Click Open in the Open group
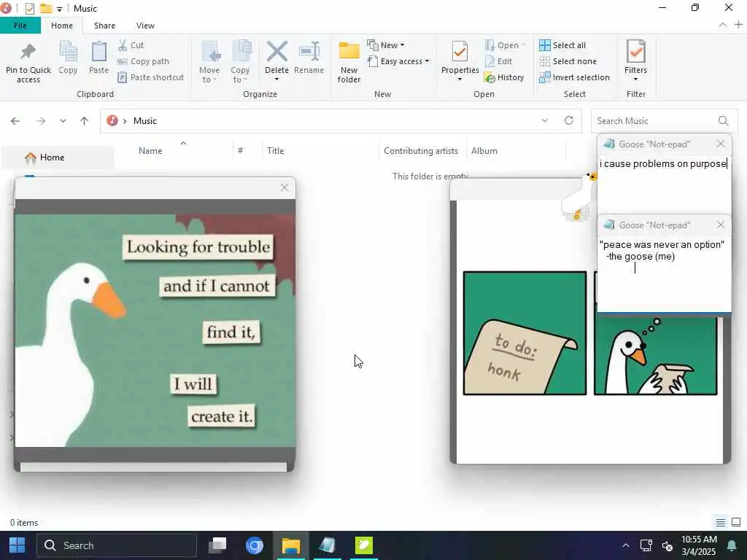 [505, 45]
